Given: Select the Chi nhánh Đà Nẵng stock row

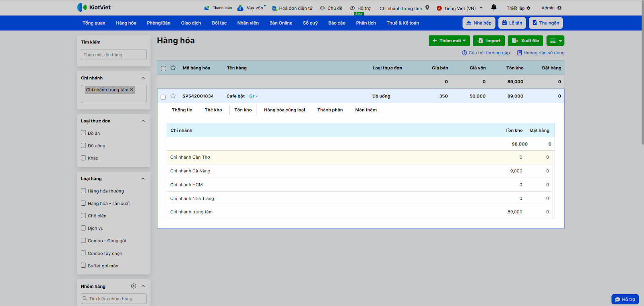Looking at the screenshot, I should click(360, 171).
